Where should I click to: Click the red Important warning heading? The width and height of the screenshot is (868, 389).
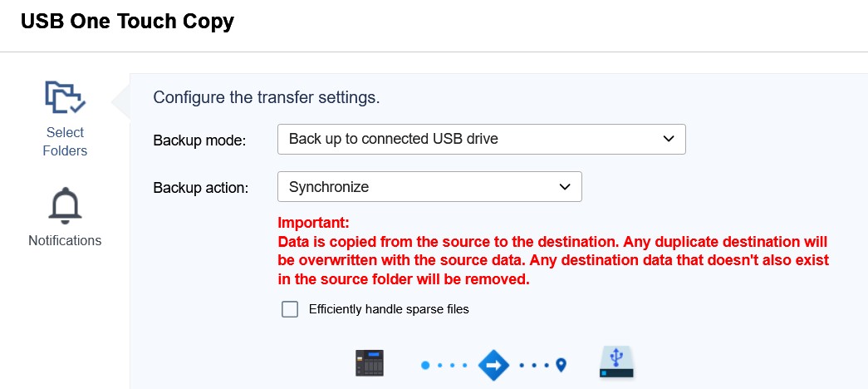click(x=313, y=223)
